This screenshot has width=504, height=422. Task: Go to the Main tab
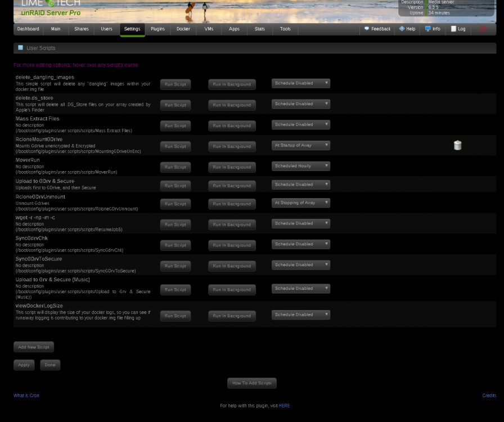[56, 29]
